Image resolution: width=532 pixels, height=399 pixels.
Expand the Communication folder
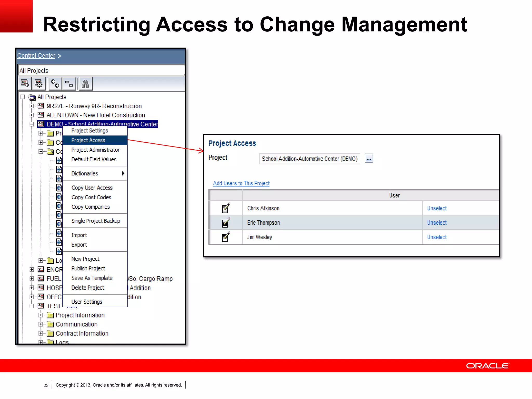[x=41, y=324]
